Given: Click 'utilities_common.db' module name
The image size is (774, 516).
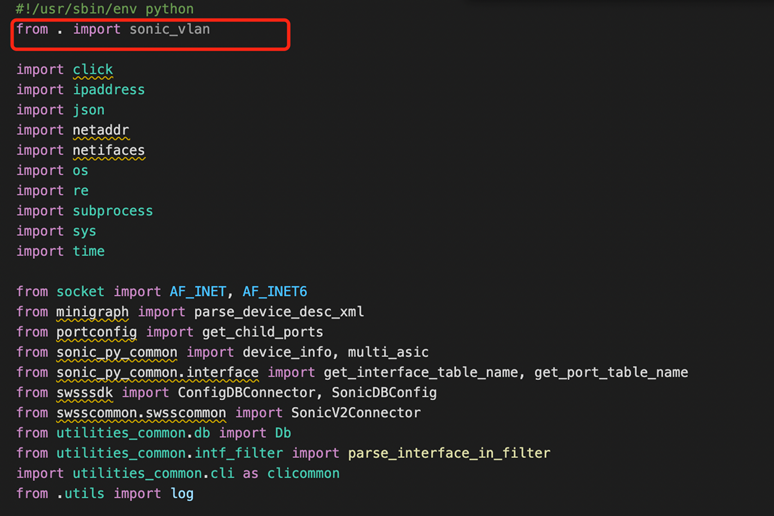Looking at the screenshot, I should [x=133, y=434].
